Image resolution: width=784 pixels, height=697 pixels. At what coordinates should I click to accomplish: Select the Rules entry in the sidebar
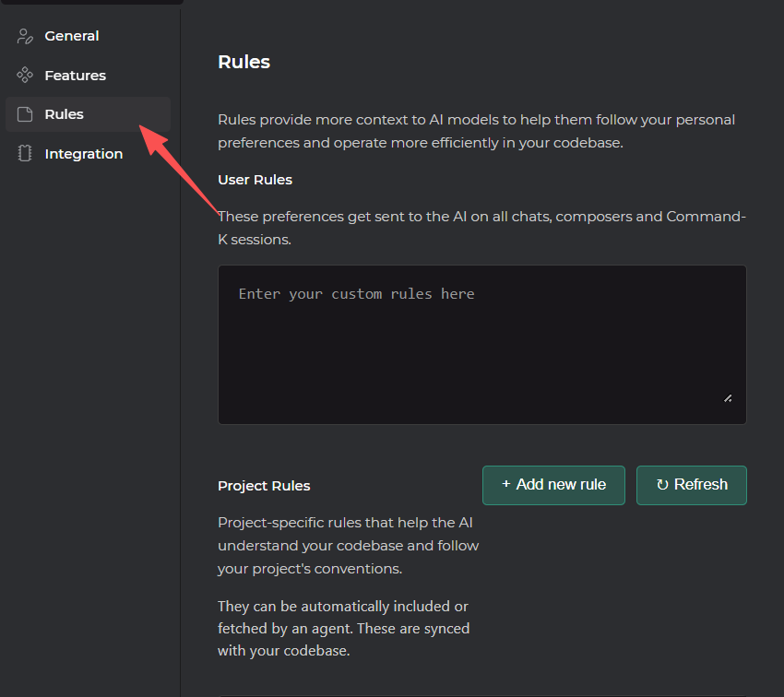[88, 114]
